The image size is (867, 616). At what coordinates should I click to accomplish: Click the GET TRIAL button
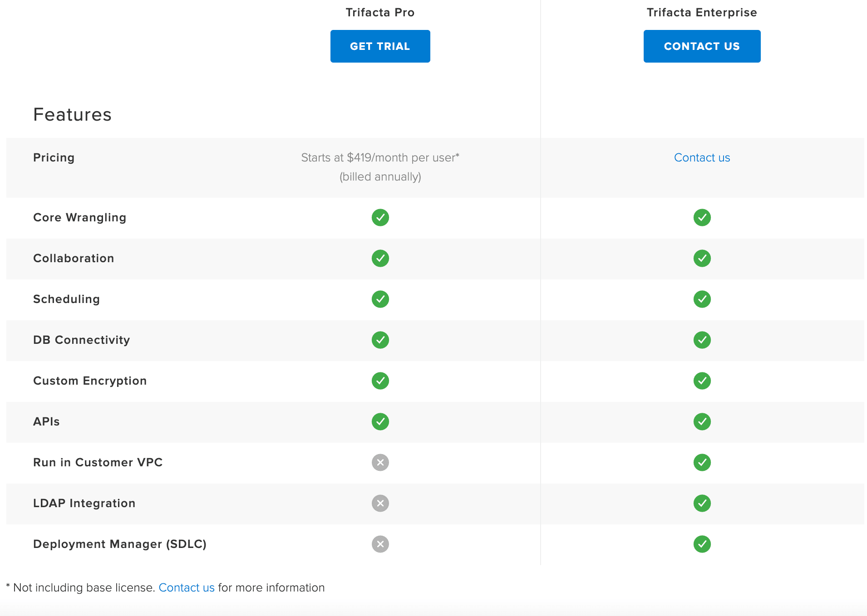[x=380, y=46]
